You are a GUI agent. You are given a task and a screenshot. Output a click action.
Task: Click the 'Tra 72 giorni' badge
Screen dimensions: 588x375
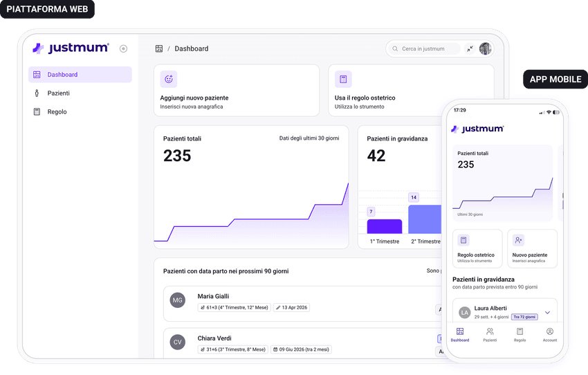524,317
